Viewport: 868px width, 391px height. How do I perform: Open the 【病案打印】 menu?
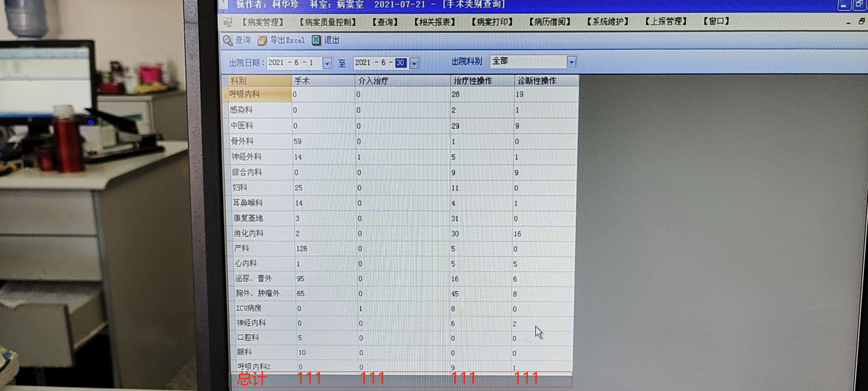[x=492, y=22]
